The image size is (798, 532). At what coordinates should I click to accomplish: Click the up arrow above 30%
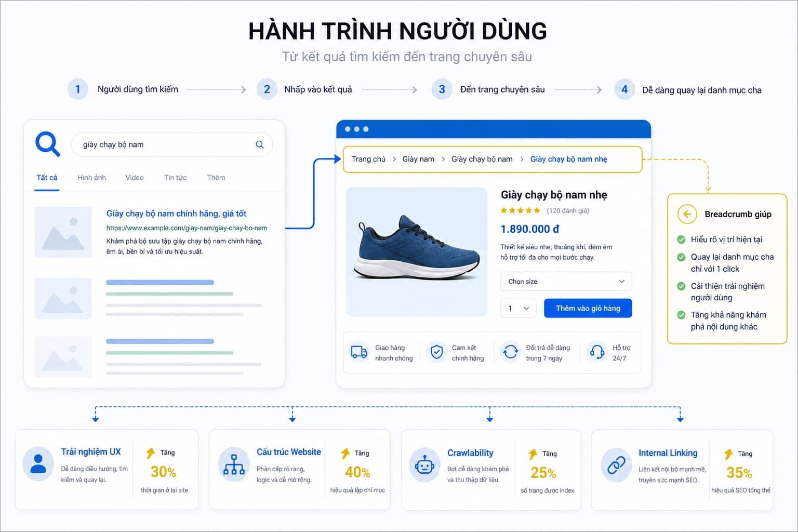click(x=151, y=453)
